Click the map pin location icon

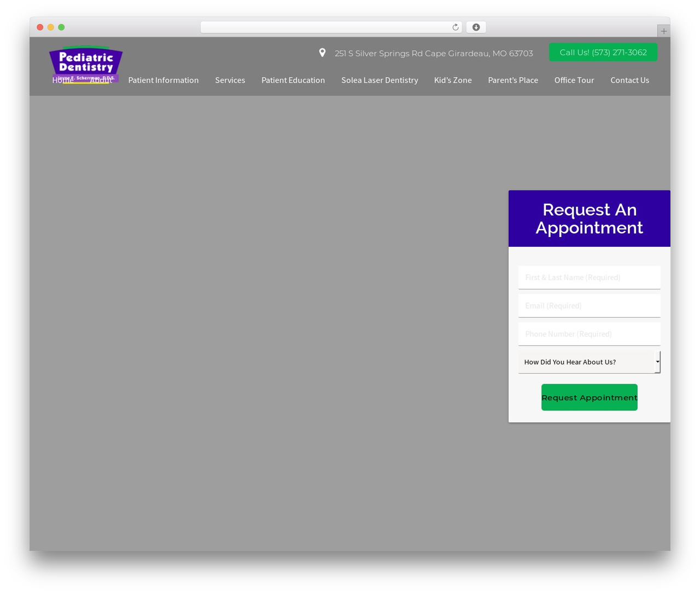tap(323, 53)
